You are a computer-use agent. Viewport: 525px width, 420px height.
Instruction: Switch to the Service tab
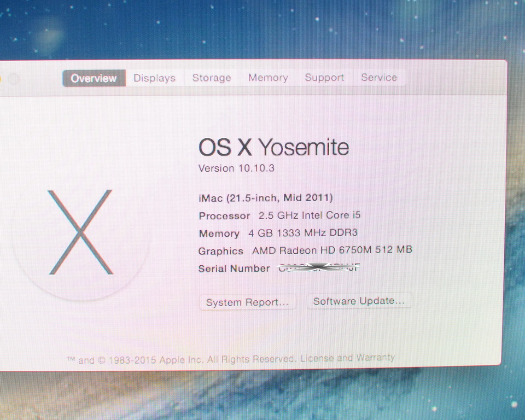coord(379,77)
